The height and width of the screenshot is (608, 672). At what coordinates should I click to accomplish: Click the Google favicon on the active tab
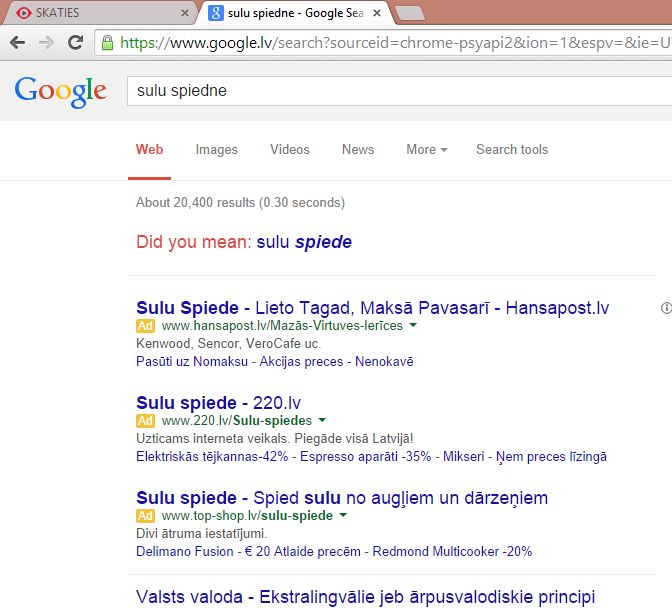(x=216, y=13)
